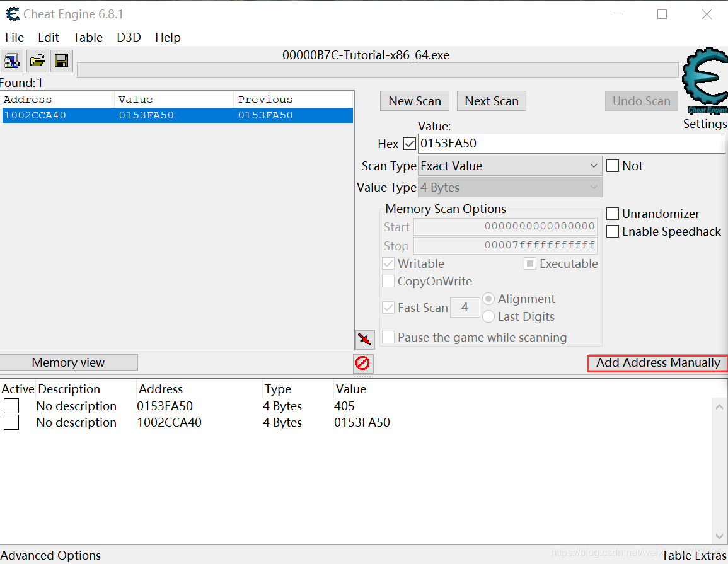Viewport: 728px width, 564px height.
Task: Open the Table menu
Action: (x=88, y=37)
